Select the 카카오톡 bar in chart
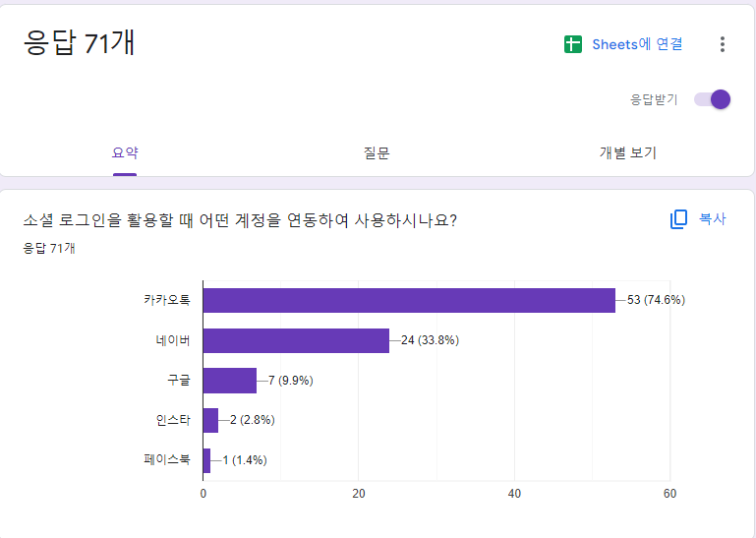 pos(409,301)
